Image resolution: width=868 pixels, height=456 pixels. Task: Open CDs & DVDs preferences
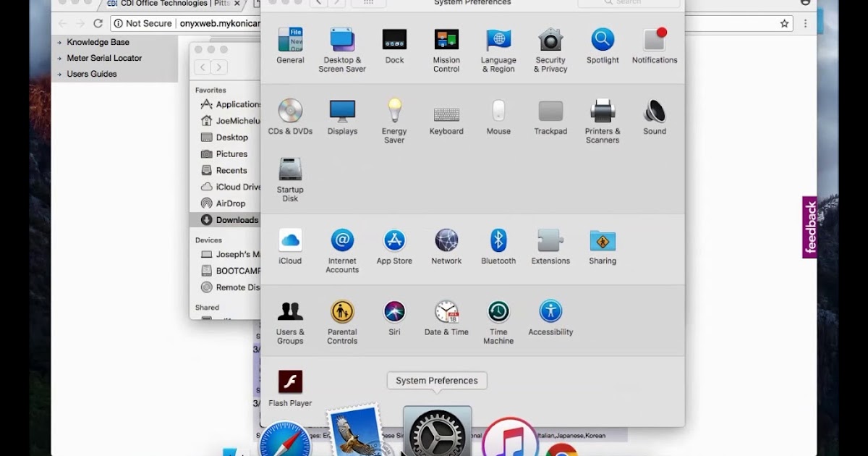coord(290,117)
